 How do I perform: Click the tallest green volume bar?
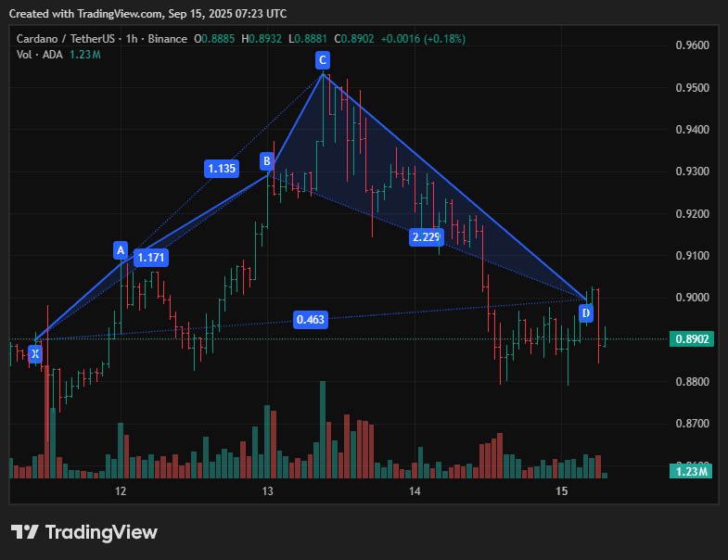[323, 428]
